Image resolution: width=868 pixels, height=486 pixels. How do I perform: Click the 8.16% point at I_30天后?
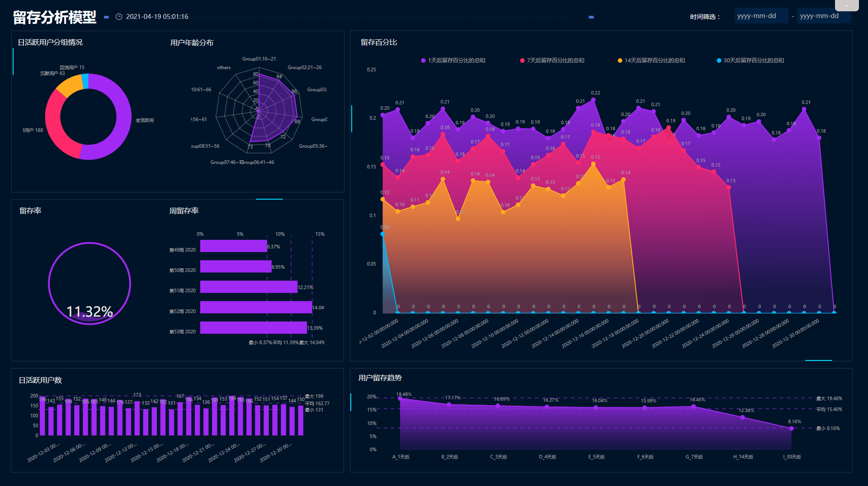[791, 428]
